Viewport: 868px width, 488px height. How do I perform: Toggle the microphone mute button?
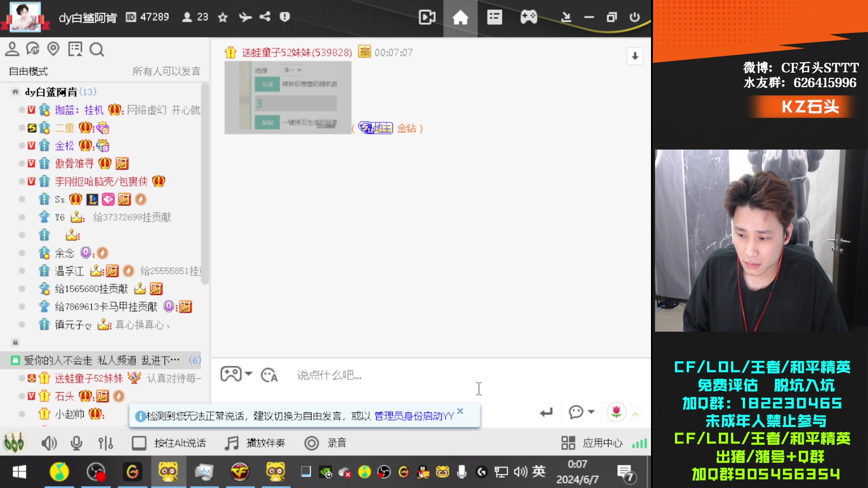[76, 443]
